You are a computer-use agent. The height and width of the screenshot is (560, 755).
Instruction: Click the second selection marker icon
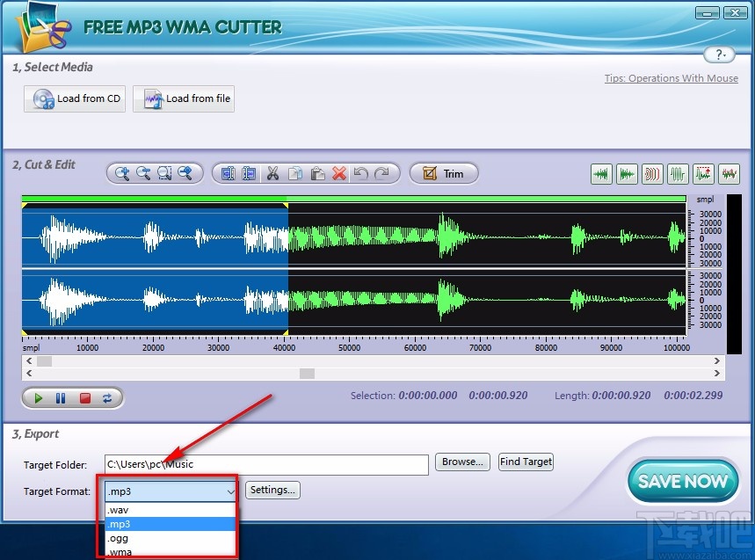(249, 173)
